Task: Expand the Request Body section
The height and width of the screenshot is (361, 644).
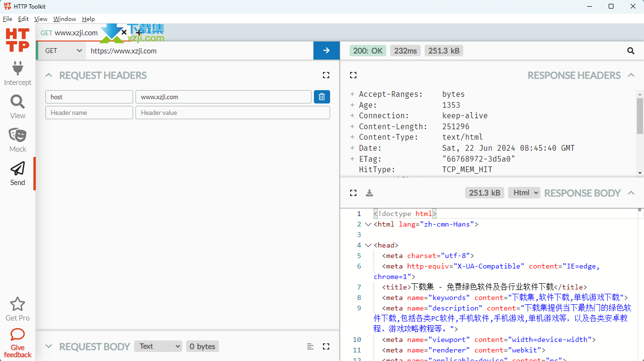Action: (49, 347)
